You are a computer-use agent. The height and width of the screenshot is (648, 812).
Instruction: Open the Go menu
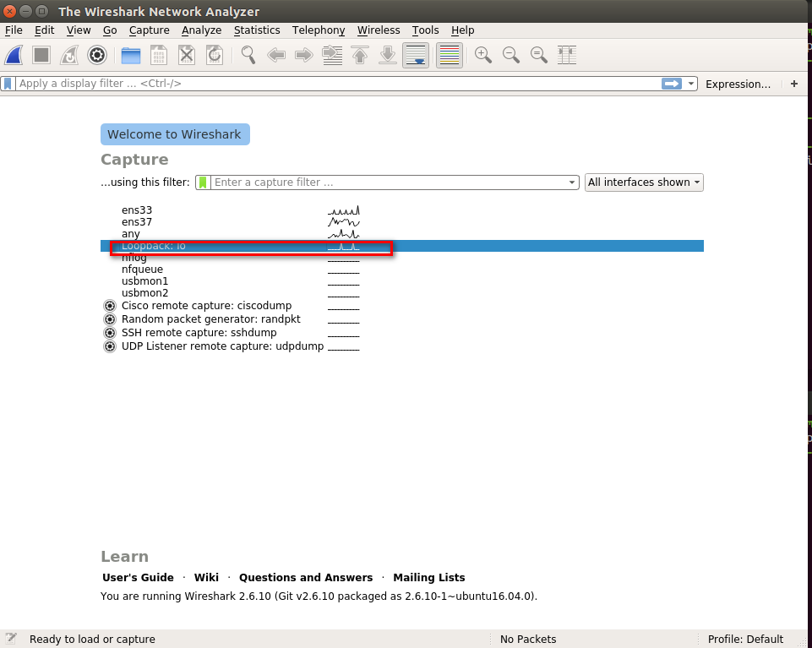[110, 30]
